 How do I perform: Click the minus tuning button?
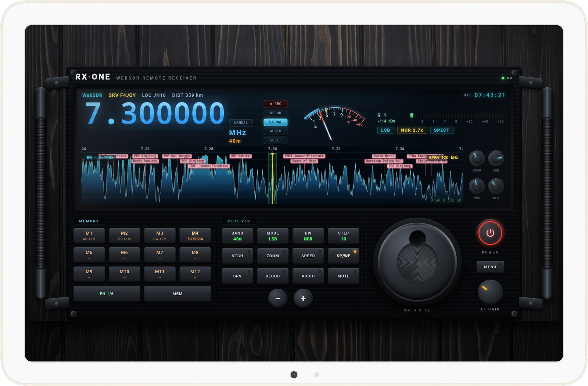(x=278, y=298)
